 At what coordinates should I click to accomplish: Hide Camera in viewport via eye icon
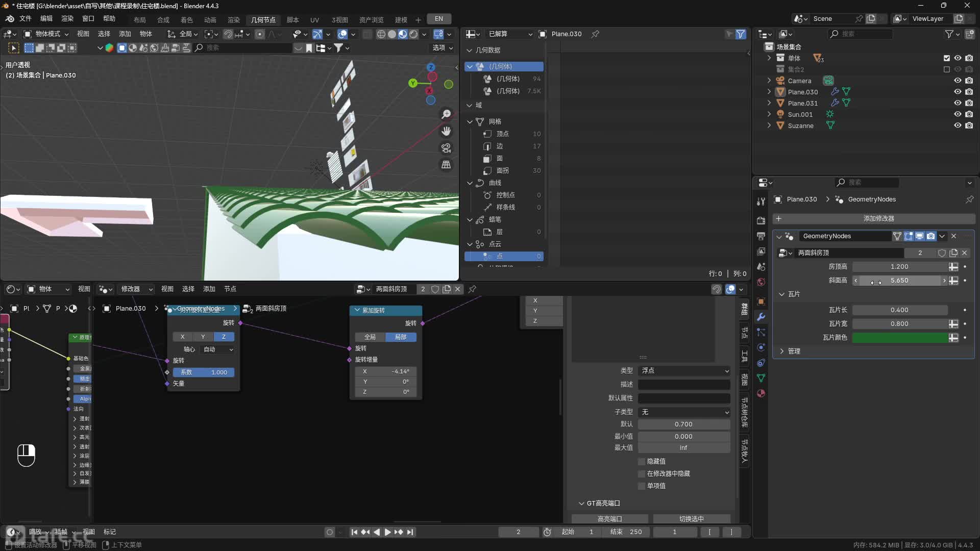coord(958,81)
